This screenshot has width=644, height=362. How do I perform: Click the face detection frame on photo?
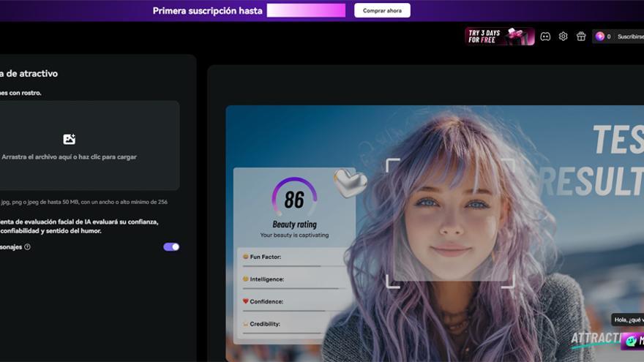click(451, 223)
